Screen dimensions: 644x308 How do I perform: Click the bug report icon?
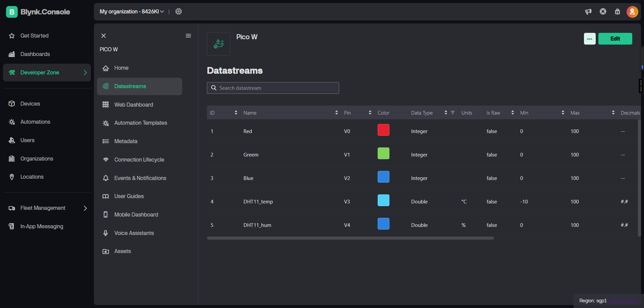point(618,12)
